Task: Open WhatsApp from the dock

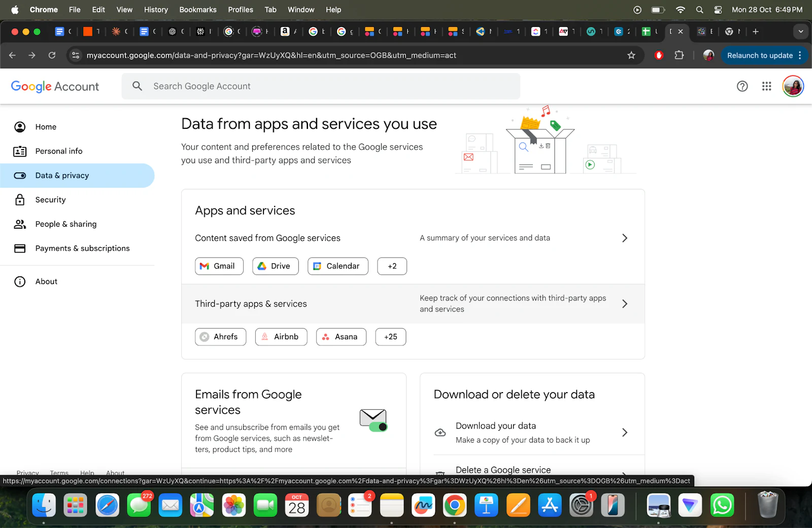Action: pos(722,505)
